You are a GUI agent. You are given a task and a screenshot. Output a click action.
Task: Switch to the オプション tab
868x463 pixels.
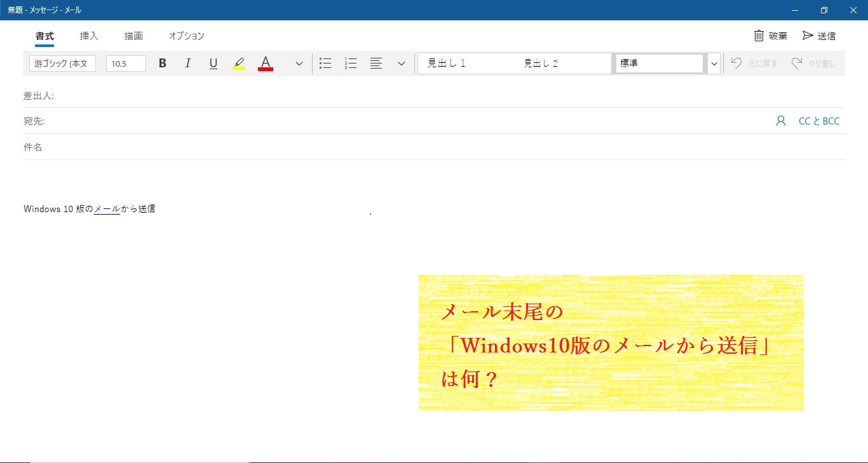click(x=186, y=36)
